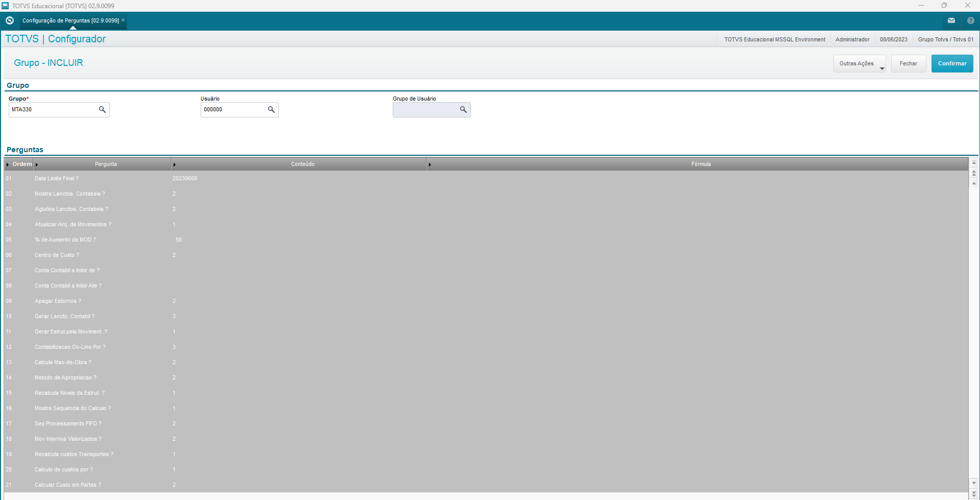
Task: Click the Grupo de Usuário search magnifier
Action: [x=463, y=110]
